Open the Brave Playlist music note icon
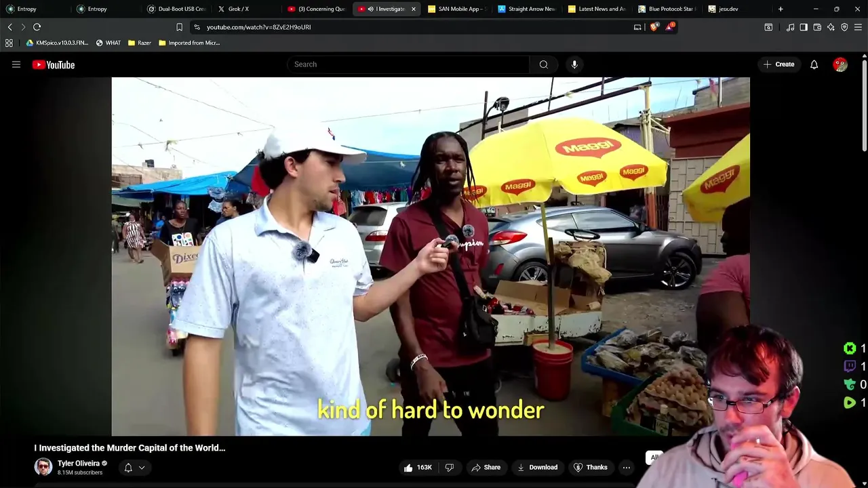 790,27
